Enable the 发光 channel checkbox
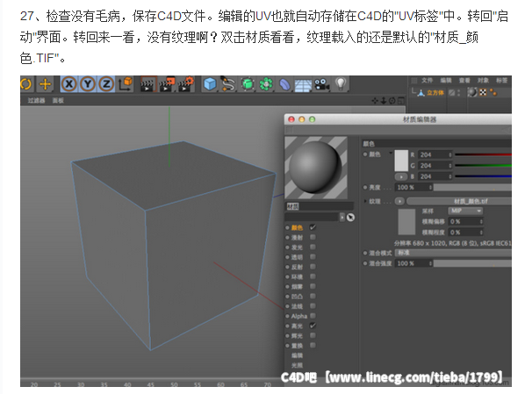 point(313,247)
